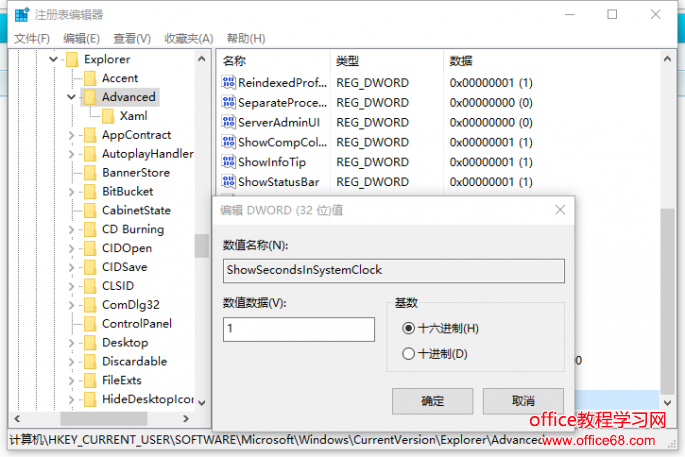Expand the BitBucket tree node

(71, 191)
